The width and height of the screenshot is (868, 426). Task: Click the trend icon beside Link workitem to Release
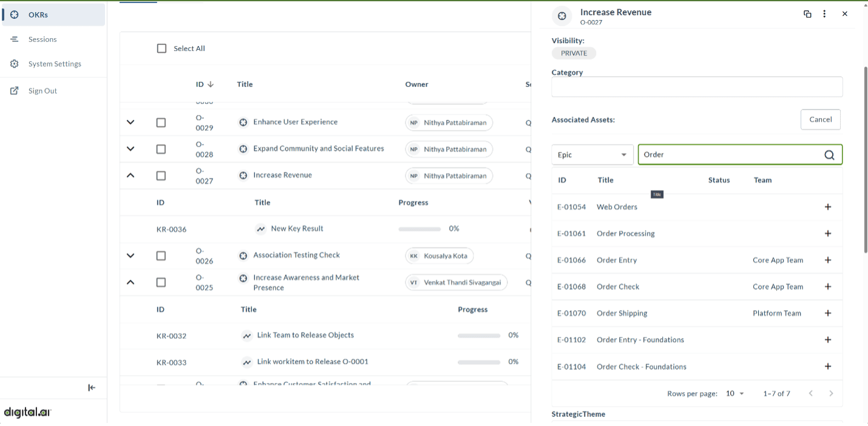point(247,362)
